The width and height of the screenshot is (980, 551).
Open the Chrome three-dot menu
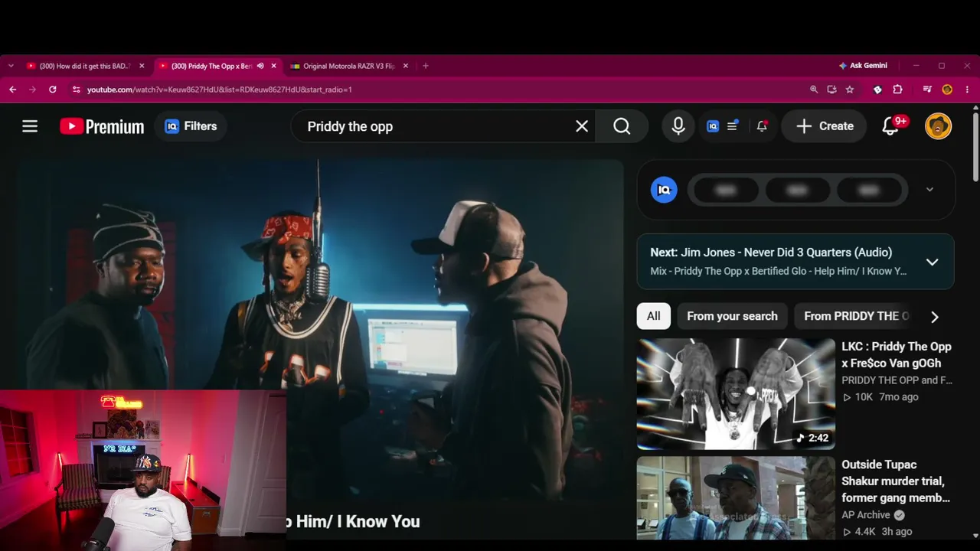click(x=967, y=90)
